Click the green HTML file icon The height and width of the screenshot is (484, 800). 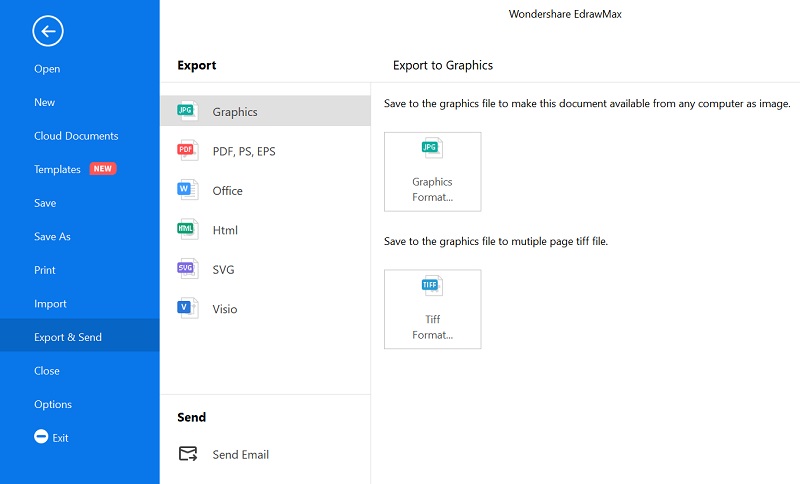tap(187, 229)
